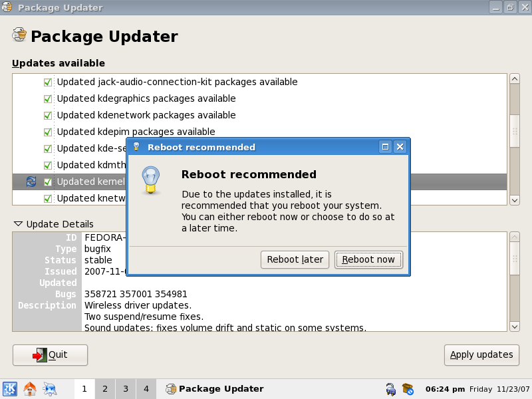Viewport: 532px width, 399px height.
Task: Click the date 'Friday 11/23/07' in taskbar
Action: pos(499,389)
